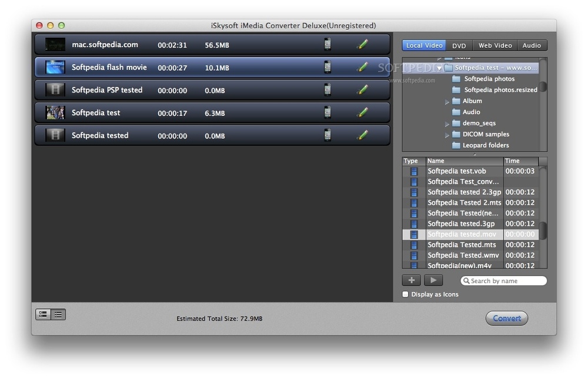The image size is (588, 379).
Task: Switch to compact list view
Action: [x=58, y=314]
